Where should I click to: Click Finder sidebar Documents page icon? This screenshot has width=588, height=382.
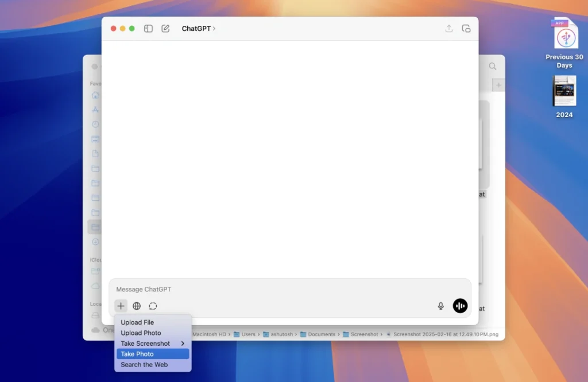(95, 154)
